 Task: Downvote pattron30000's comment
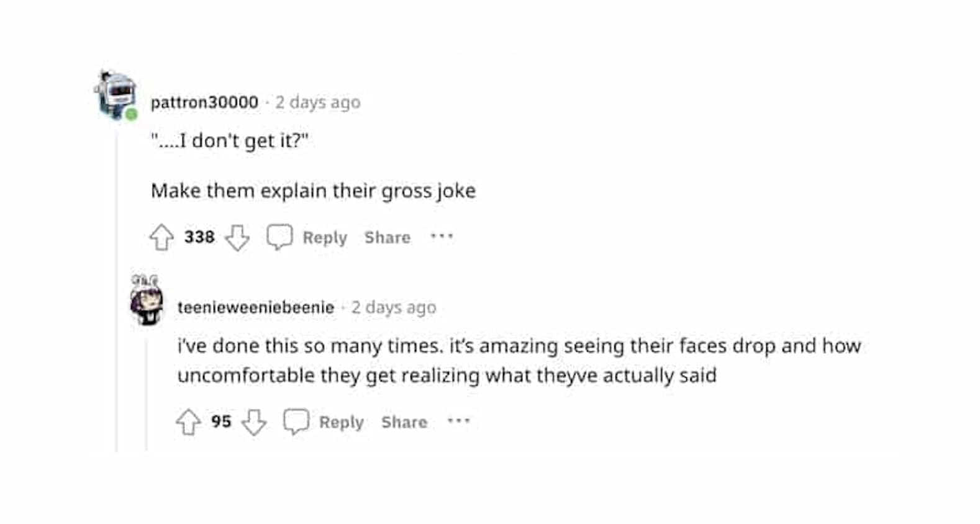(x=237, y=237)
